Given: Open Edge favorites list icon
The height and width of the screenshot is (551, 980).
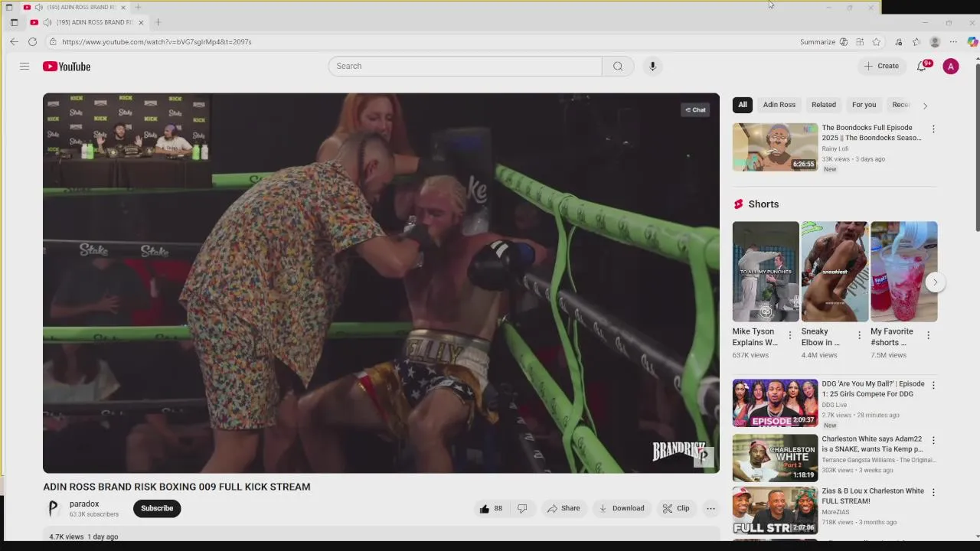Looking at the screenshot, I should pyautogui.click(x=916, y=42).
